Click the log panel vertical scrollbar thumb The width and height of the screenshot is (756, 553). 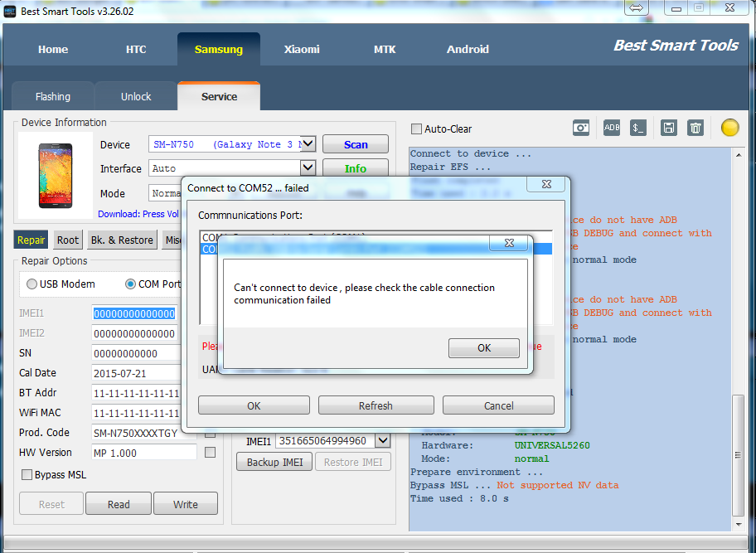tap(738, 454)
